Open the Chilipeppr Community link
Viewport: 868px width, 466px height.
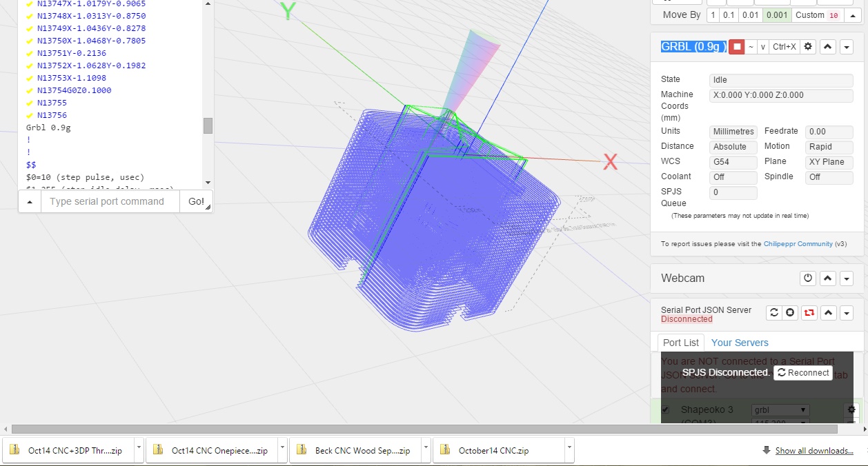797,244
